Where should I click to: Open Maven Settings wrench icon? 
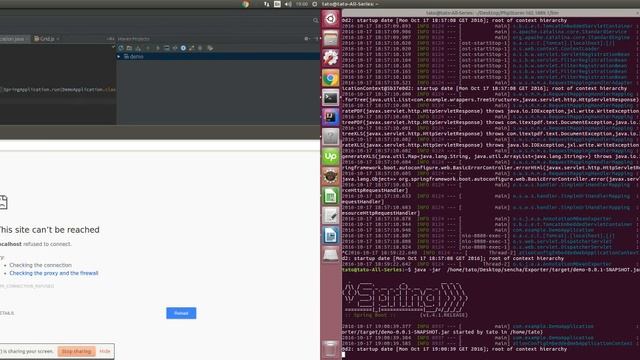pos(210,48)
